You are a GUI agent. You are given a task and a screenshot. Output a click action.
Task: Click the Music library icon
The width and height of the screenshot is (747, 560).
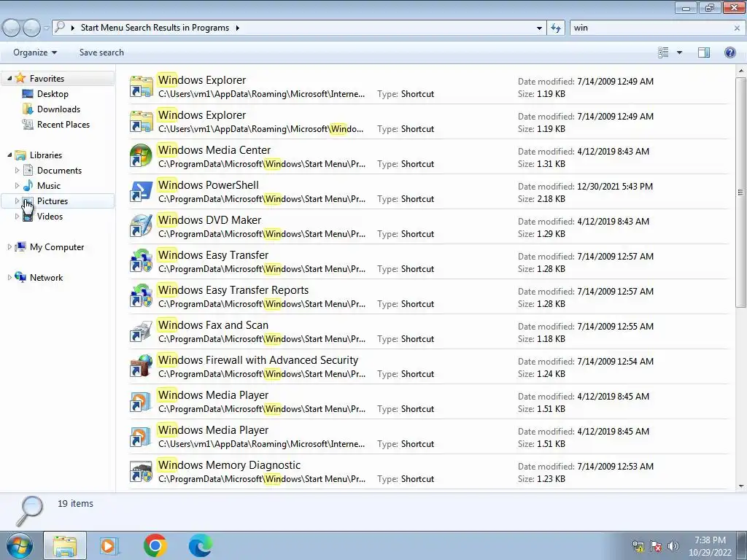point(28,186)
